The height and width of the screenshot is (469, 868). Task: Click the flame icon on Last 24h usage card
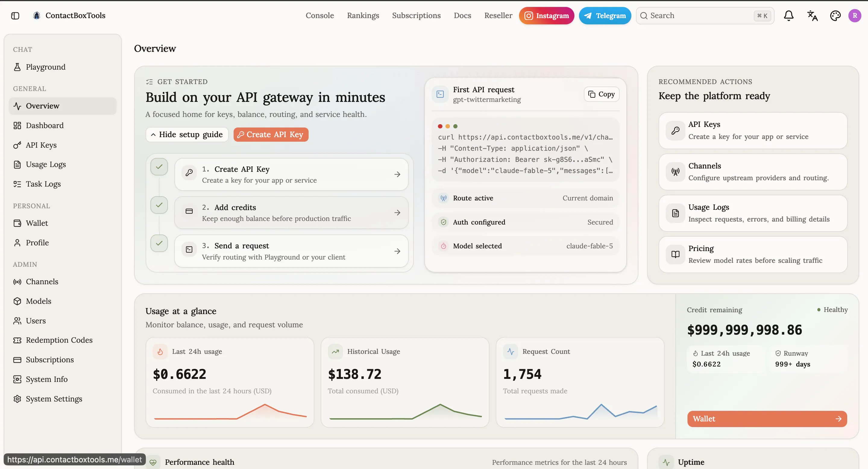coord(160,352)
